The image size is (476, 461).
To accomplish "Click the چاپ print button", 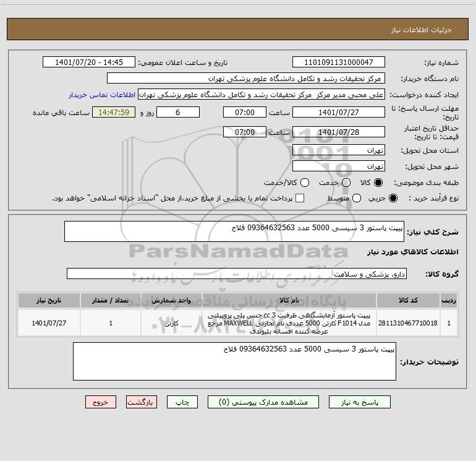I will [182, 402].
